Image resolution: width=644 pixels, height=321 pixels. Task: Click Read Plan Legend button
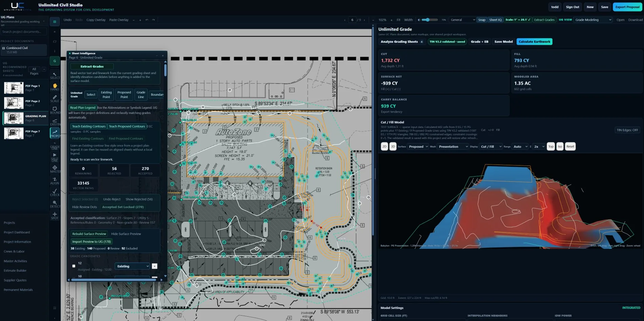click(83, 108)
